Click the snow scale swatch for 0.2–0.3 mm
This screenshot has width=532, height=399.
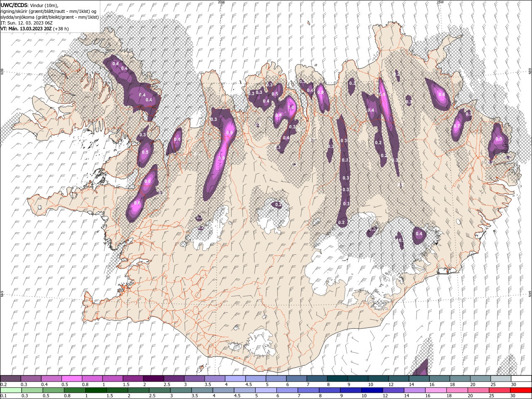(10, 379)
